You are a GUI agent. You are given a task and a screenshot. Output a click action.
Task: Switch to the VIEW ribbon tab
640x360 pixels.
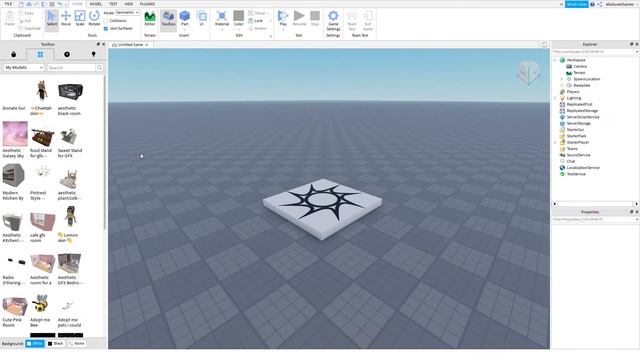(129, 4)
